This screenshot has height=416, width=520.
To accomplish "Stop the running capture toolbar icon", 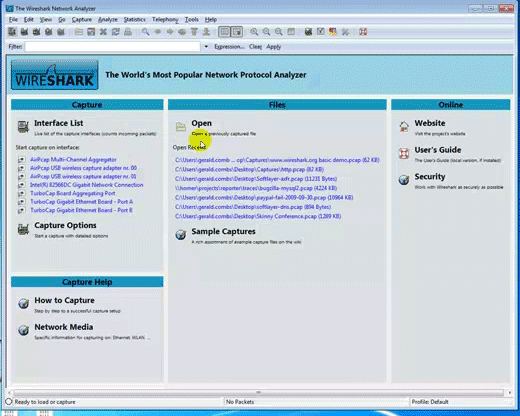I will (48, 32).
